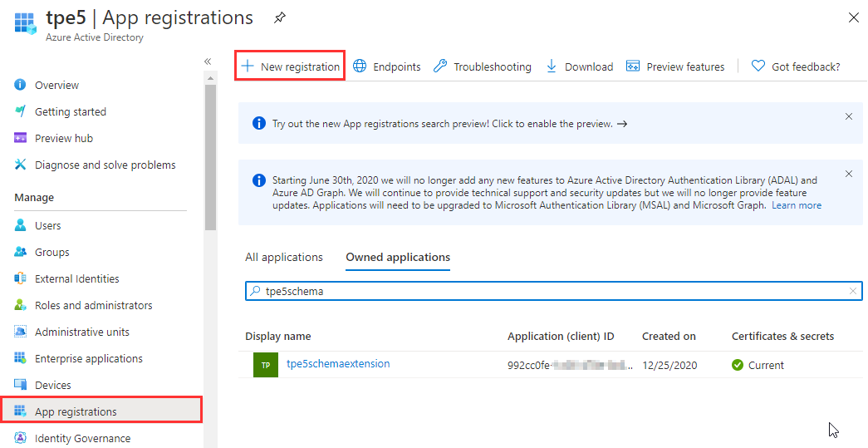Open Overview in sidebar
Viewport: 868px width, 448px height.
click(56, 85)
